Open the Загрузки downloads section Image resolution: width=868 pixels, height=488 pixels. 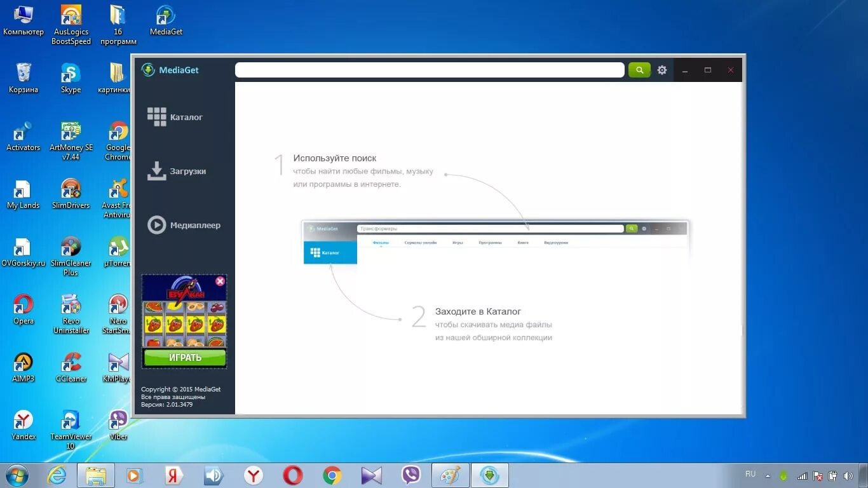[x=177, y=171]
